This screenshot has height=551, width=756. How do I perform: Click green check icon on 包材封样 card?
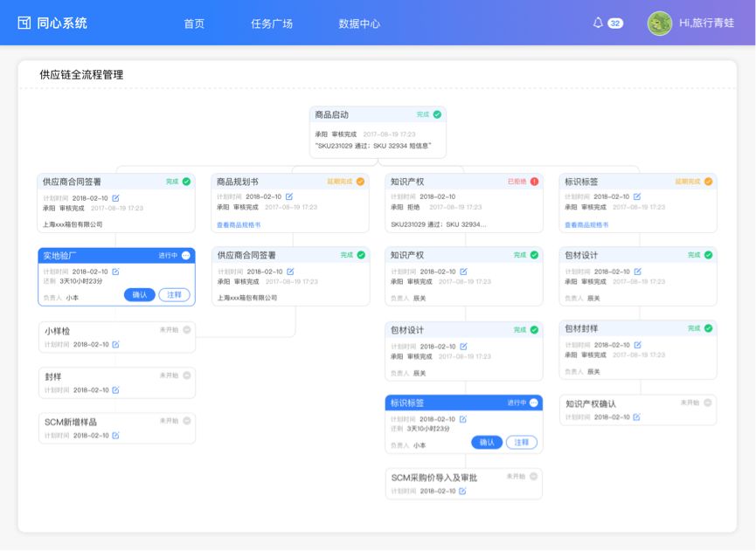(708, 328)
